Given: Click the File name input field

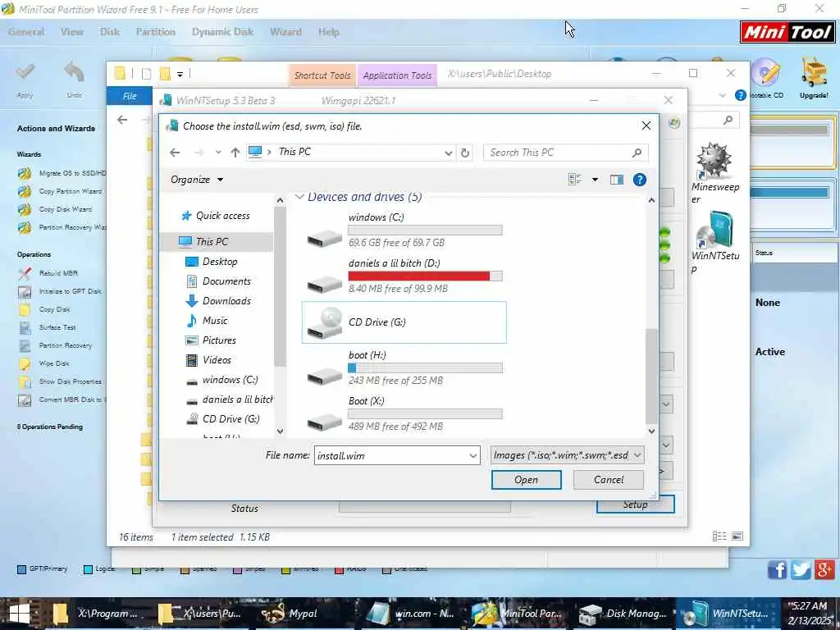Looking at the screenshot, I should [391, 456].
